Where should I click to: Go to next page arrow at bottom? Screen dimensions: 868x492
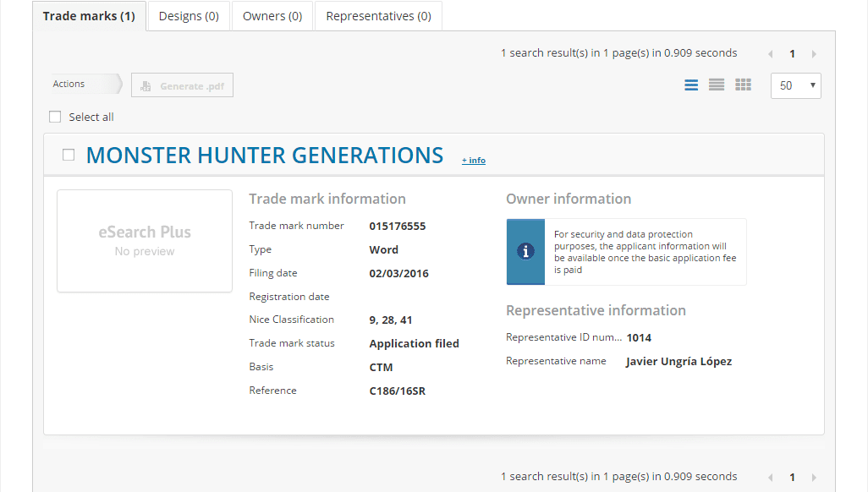coord(814,477)
